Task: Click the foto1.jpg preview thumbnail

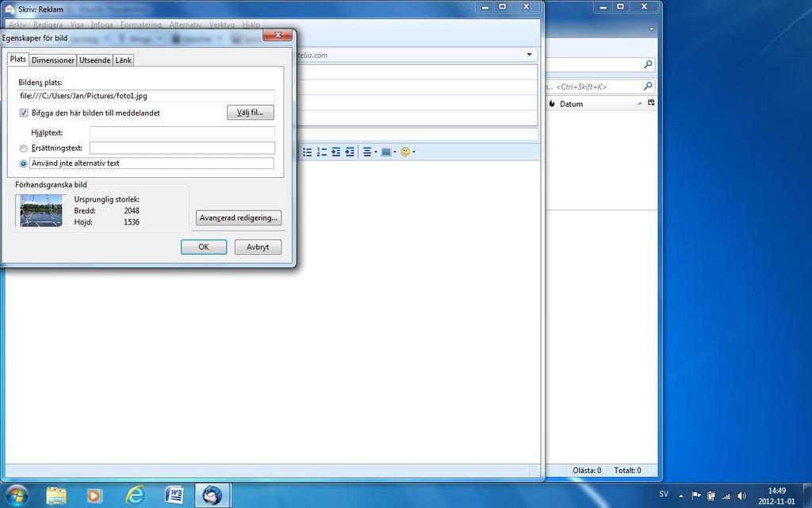Action: click(41, 210)
